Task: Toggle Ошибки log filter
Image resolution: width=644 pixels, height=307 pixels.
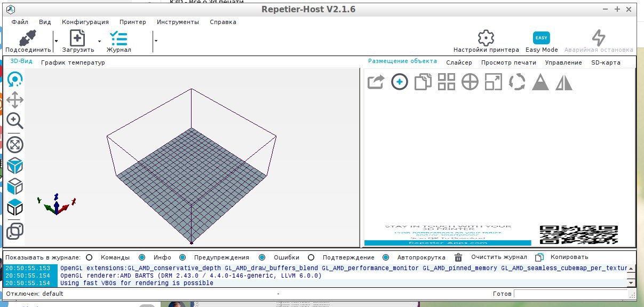Action: pyautogui.click(x=262, y=257)
